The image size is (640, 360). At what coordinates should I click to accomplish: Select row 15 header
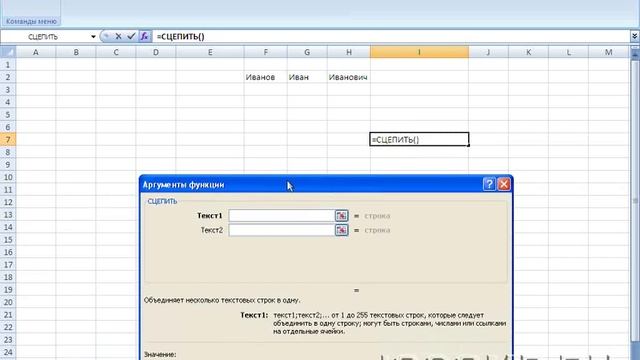click(8, 240)
